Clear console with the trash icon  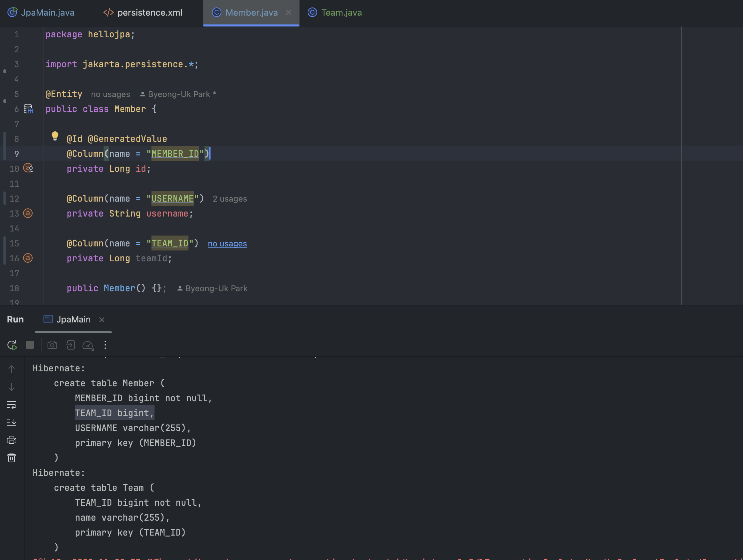click(12, 458)
